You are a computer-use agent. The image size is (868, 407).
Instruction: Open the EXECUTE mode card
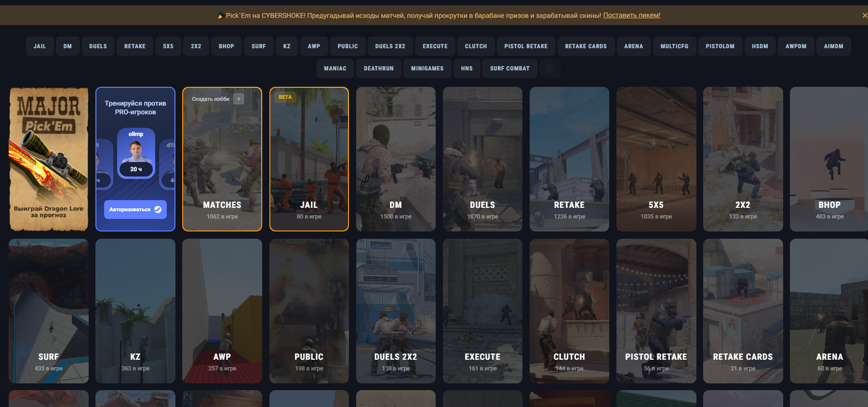pyautogui.click(x=482, y=311)
